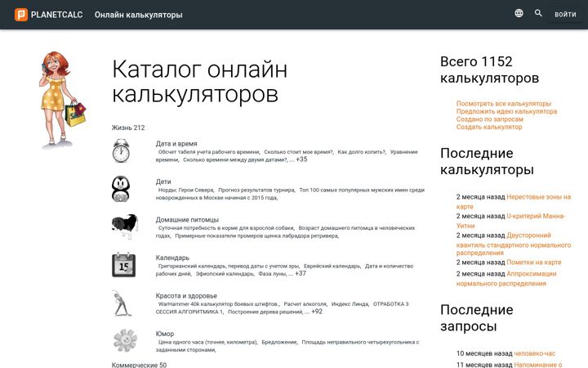
Task: Open Обсчет табеля учета рабочего времени
Action: 209,152
